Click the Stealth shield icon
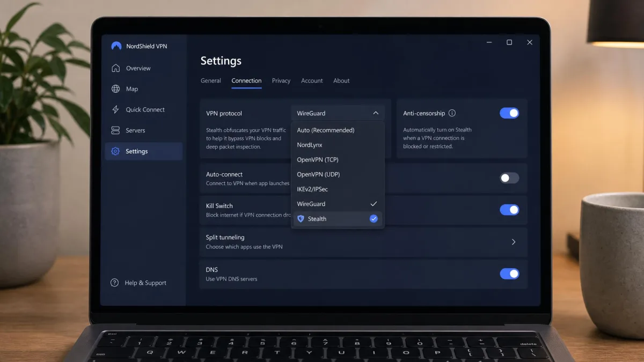The width and height of the screenshot is (644, 362). tap(301, 219)
